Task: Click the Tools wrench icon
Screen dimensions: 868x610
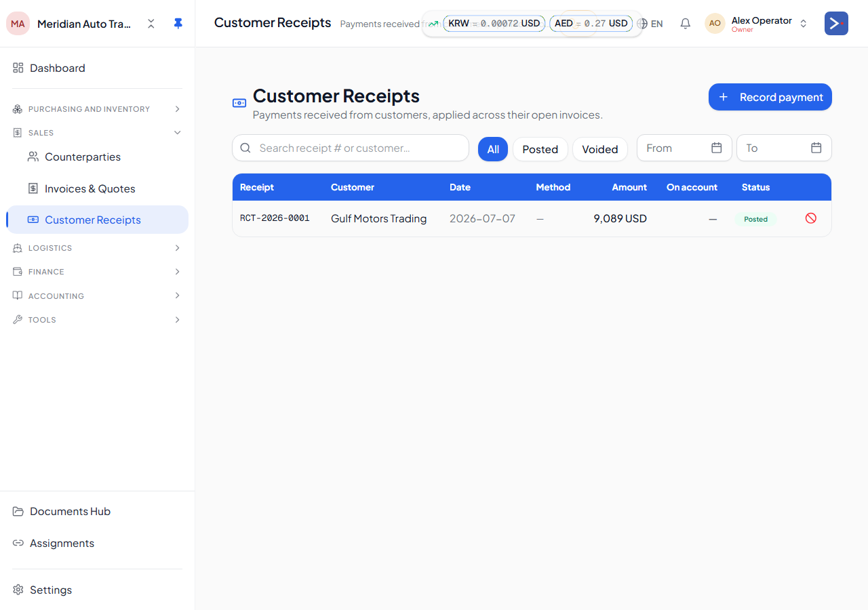Action: click(18, 320)
